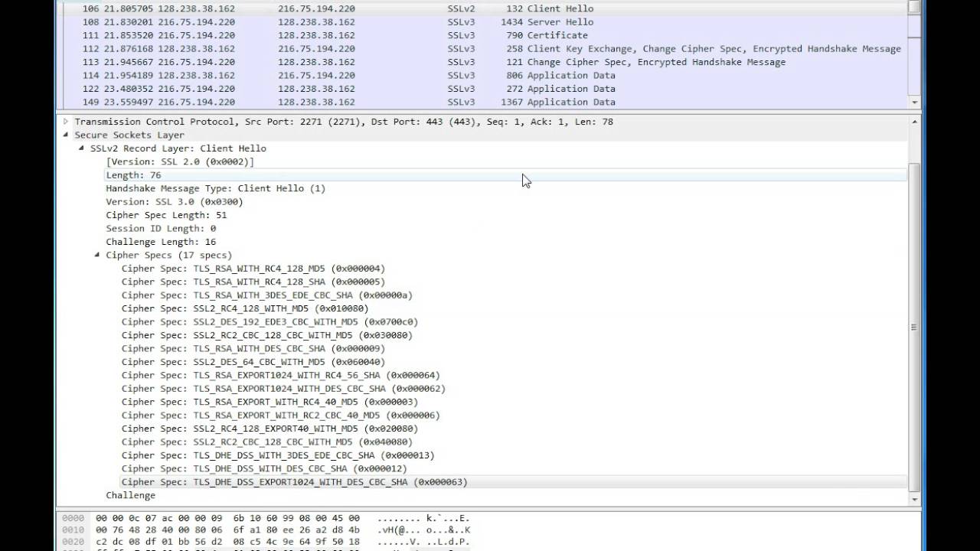Viewport: 980px width, 551px height.
Task: Select cipher spec SSL2_RC4_128_WITH_MD5
Action: [245, 308]
